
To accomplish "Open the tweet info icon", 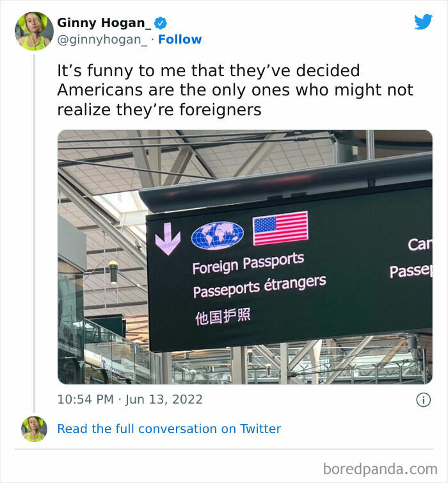I will tap(423, 400).
